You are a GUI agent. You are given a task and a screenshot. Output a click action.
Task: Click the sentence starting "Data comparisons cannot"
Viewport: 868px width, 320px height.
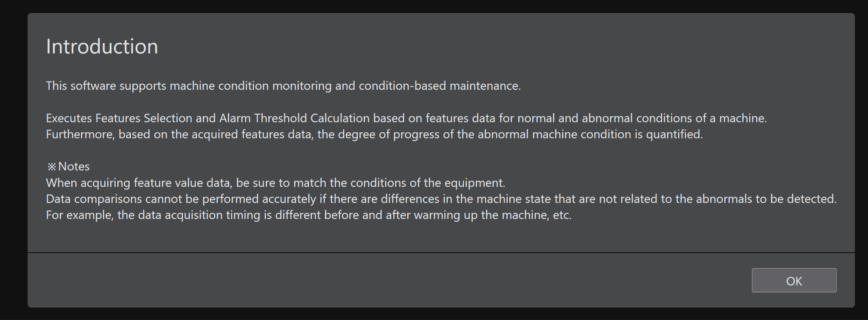pyautogui.click(x=441, y=199)
